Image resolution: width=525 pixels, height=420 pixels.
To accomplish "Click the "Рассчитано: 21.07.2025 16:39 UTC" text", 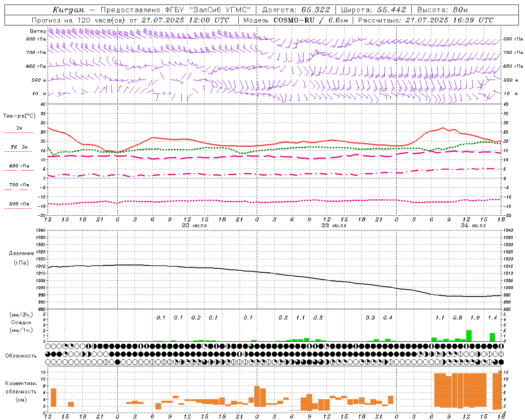I will [x=426, y=20].
